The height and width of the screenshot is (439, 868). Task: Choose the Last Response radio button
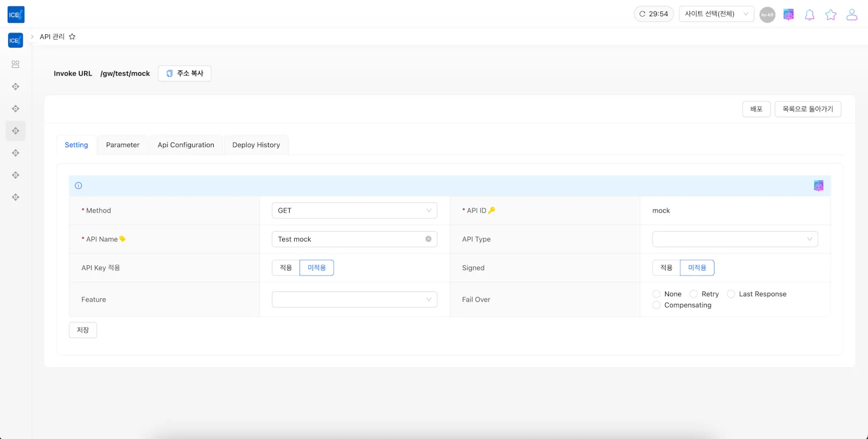tap(731, 294)
